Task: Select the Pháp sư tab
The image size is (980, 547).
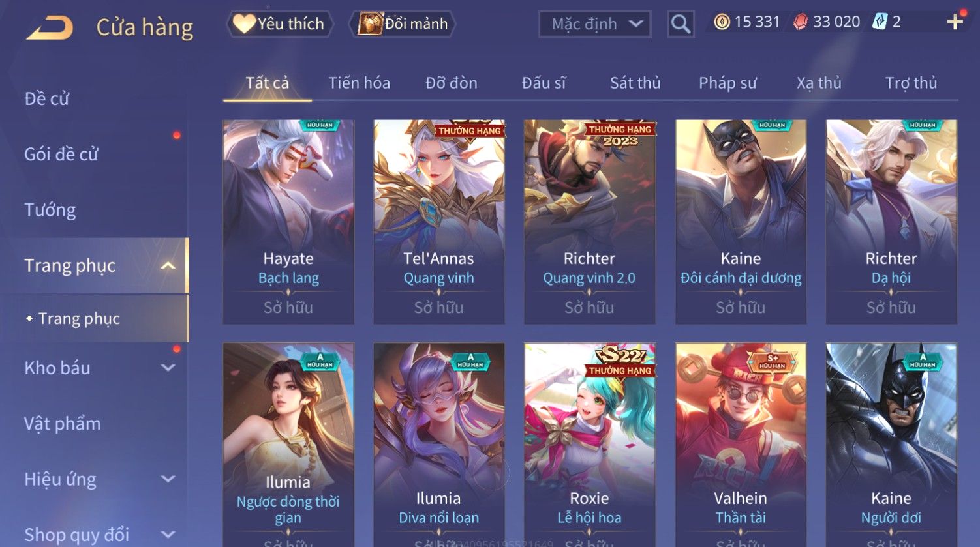Action: click(727, 83)
